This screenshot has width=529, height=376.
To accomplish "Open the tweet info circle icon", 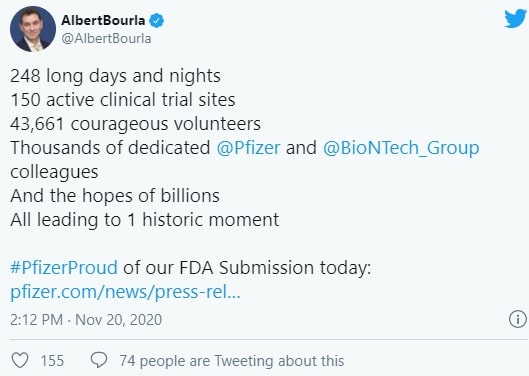I will (x=518, y=319).
